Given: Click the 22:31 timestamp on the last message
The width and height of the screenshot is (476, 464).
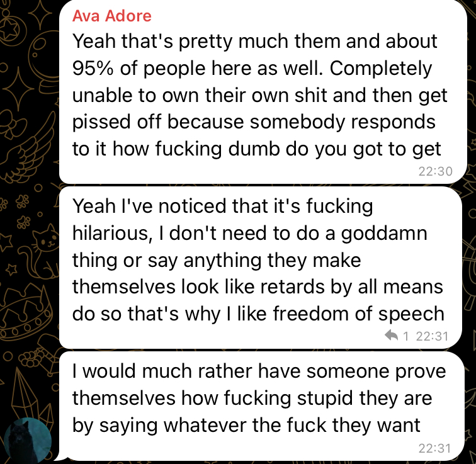Looking at the screenshot, I should tap(434, 448).
